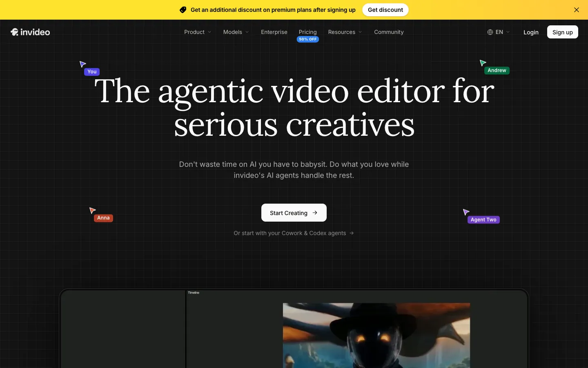
Task: Click the video preview thumbnail
Action: tap(376, 335)
